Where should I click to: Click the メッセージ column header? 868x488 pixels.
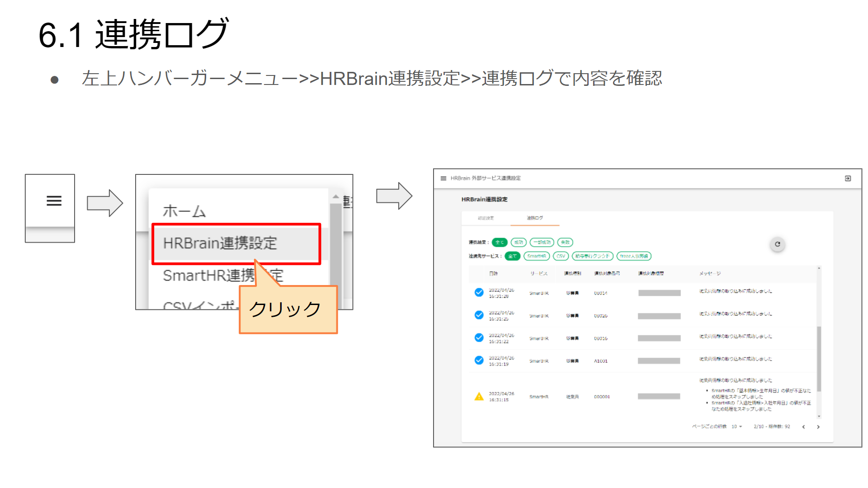pyautogui.click(x=710, y=273)
